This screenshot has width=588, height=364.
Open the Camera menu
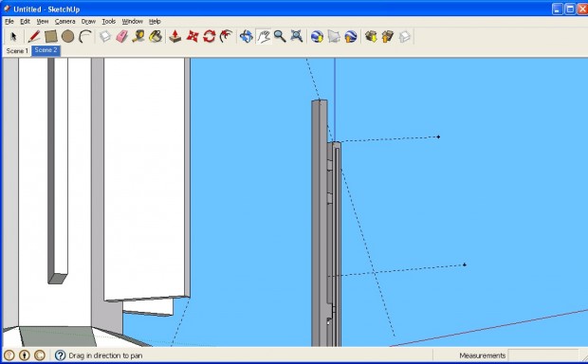coord(64,22)
